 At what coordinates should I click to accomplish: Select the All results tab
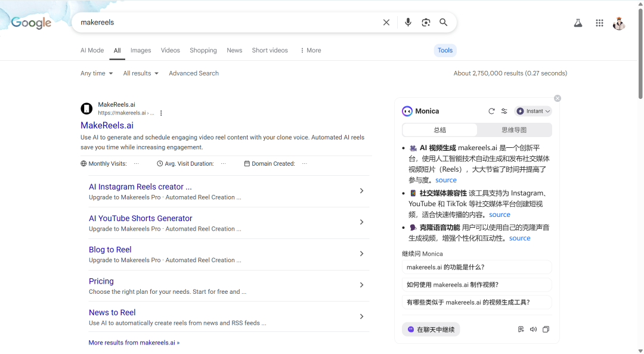pyautogui.click(x=117, y=51)
